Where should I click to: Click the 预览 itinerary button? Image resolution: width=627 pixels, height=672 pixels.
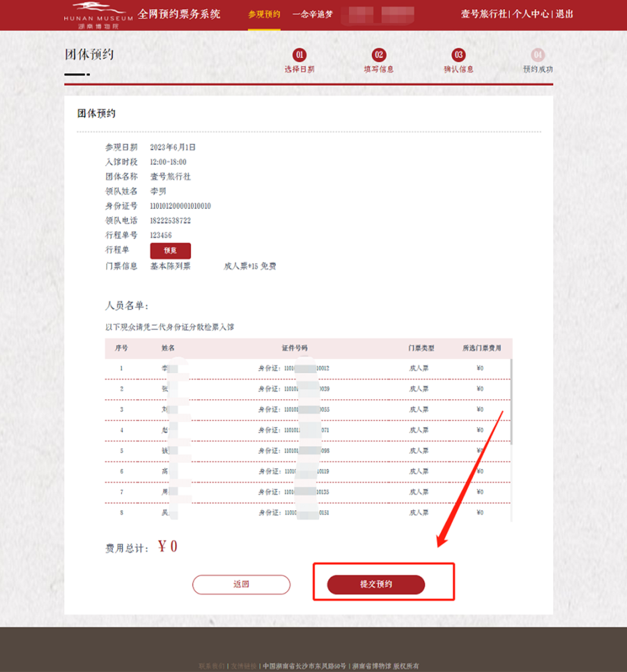coord(170,251)
